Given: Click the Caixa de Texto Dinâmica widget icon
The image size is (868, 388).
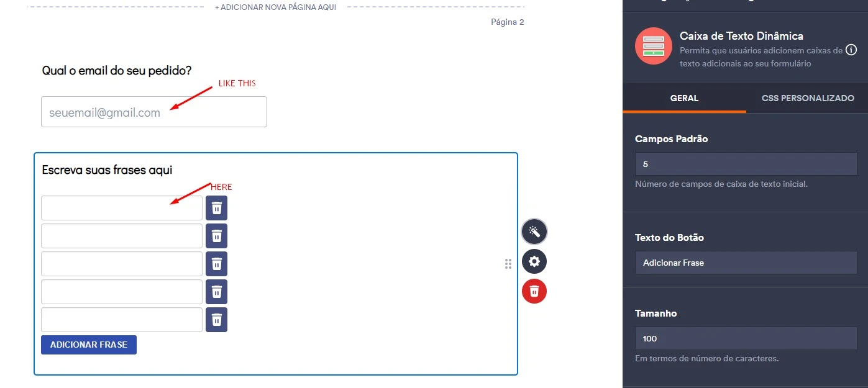Looking at the screenshot, I should click(653, 46).
